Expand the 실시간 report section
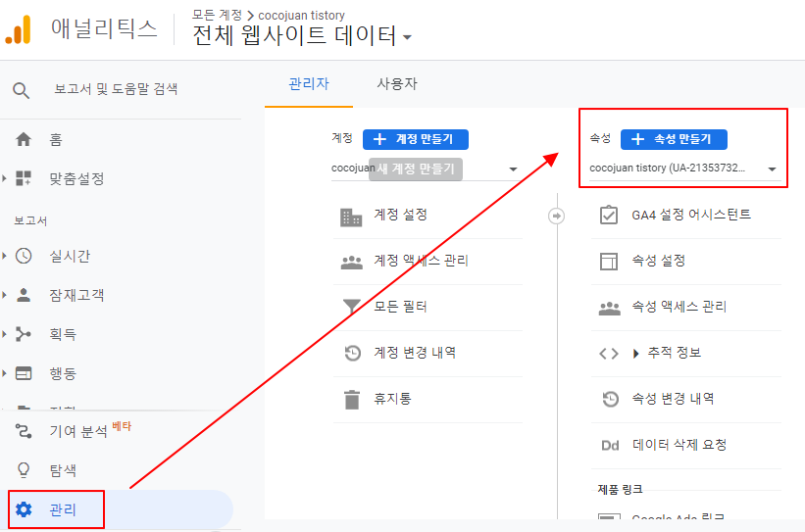 [4, 256]
